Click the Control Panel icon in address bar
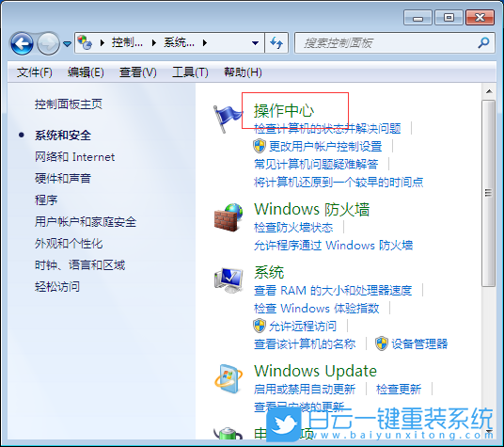 click(x=86, y=42)
